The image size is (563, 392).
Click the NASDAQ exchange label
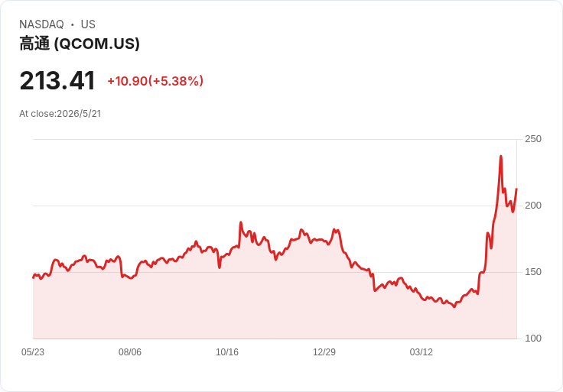point(41,24)
